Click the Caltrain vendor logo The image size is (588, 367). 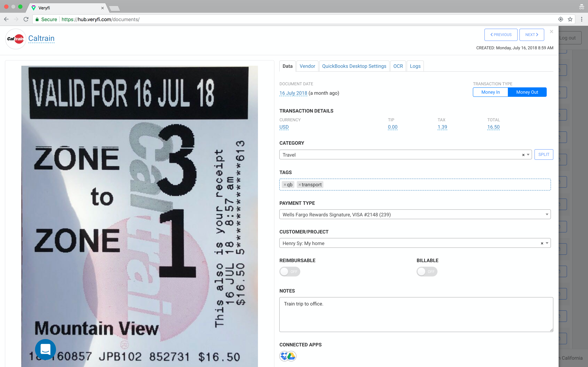tap(16, 39)
